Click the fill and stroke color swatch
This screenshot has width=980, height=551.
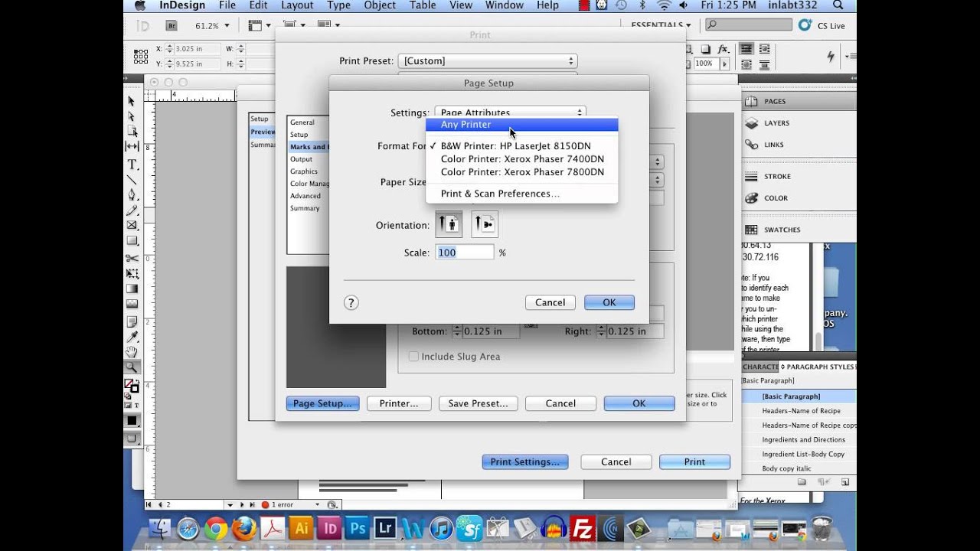point(132,386)
